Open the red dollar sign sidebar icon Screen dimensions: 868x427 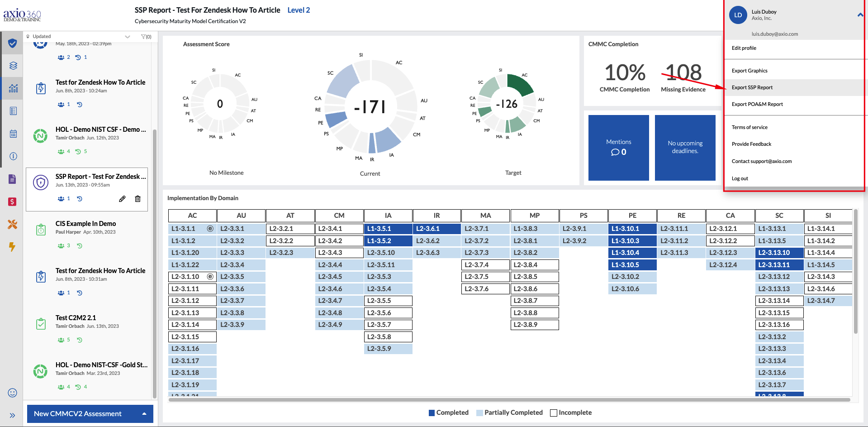[13, 202]
